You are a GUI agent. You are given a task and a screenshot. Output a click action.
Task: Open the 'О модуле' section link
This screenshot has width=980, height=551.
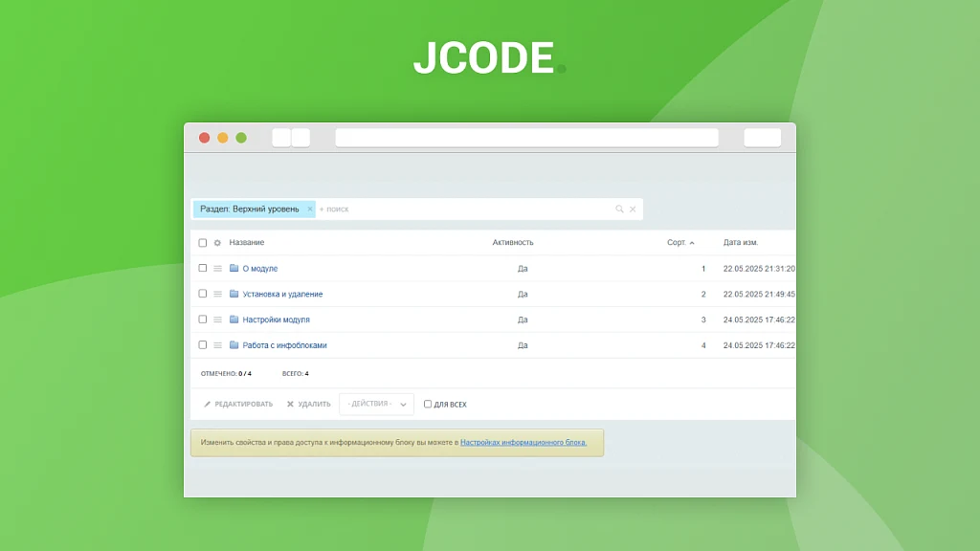[x=260, y=269]
